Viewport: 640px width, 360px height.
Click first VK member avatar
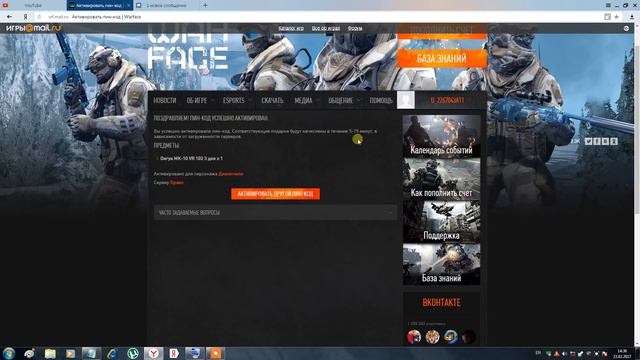click(x=414, y=337)
